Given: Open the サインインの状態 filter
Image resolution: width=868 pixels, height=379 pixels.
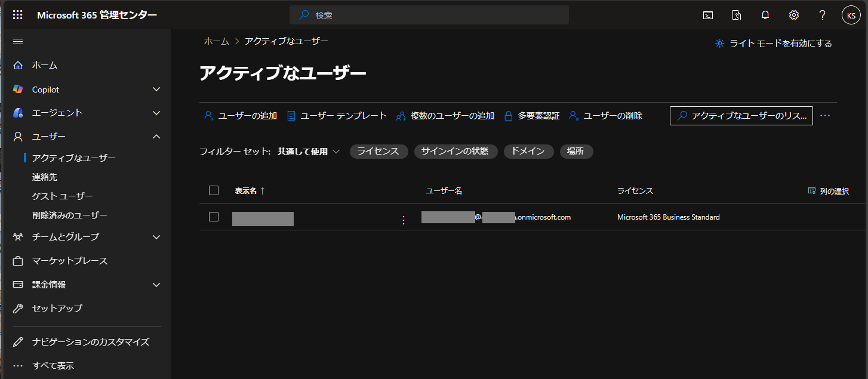Looking at the screenshot, I should pos(455,152).
